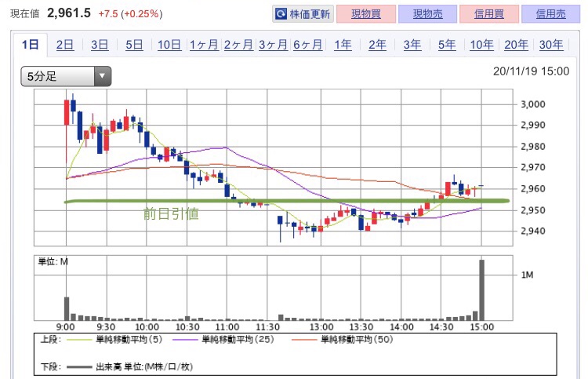Click the 1M volume axis label
Viewport: 588px width, 379px height.
click(528, 275)
